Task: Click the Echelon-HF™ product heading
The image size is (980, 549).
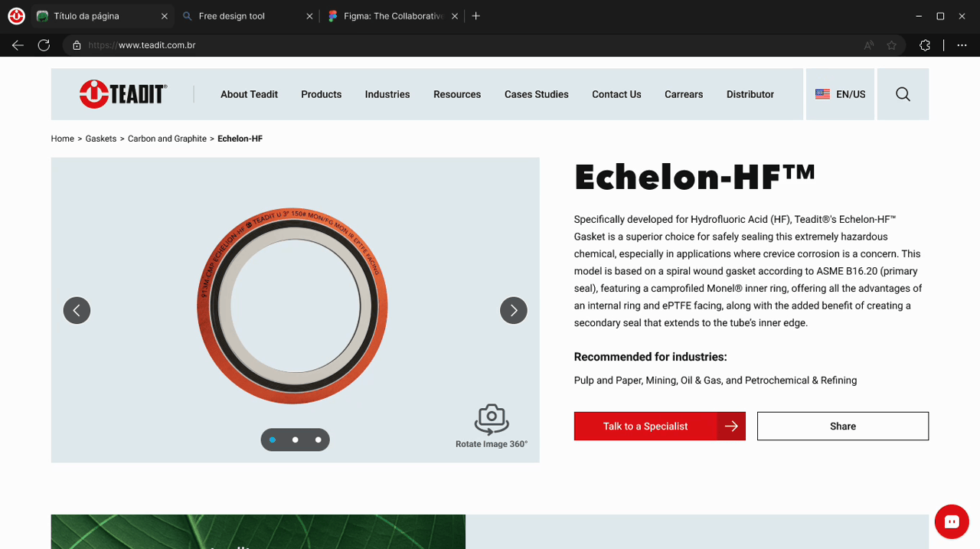Action: 694,177
